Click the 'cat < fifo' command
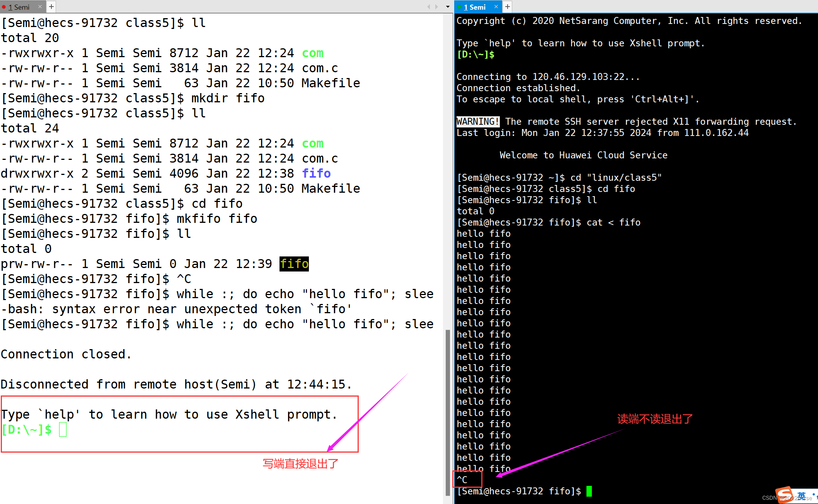 [613, 222]
